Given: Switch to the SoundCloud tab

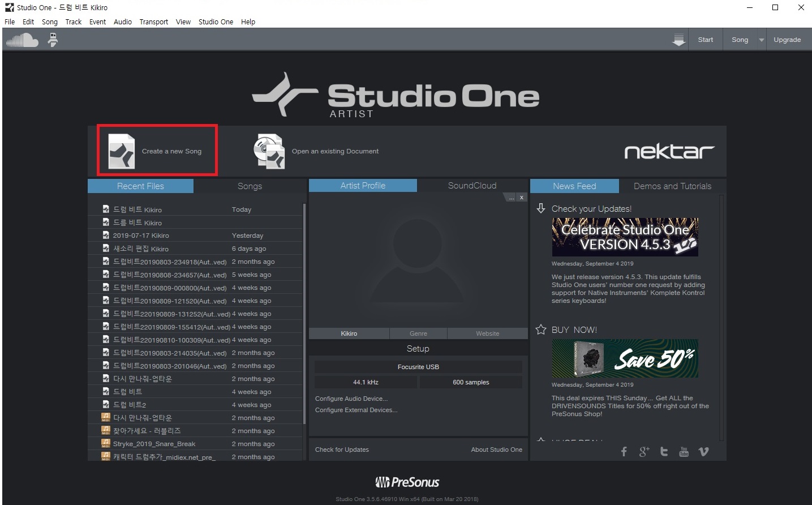Looking at the screenshot, I should (472, 185).
